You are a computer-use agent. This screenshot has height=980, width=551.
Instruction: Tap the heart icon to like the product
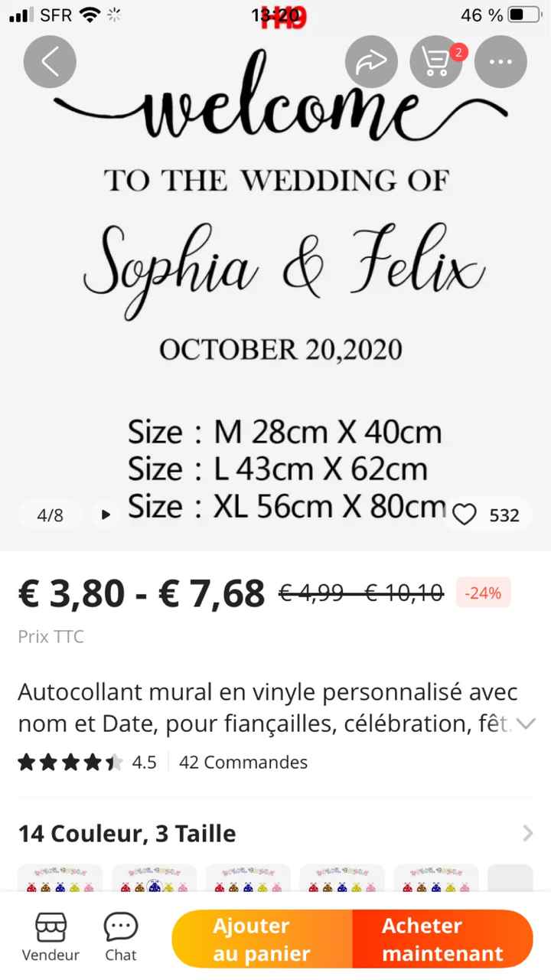click(465, 515)
